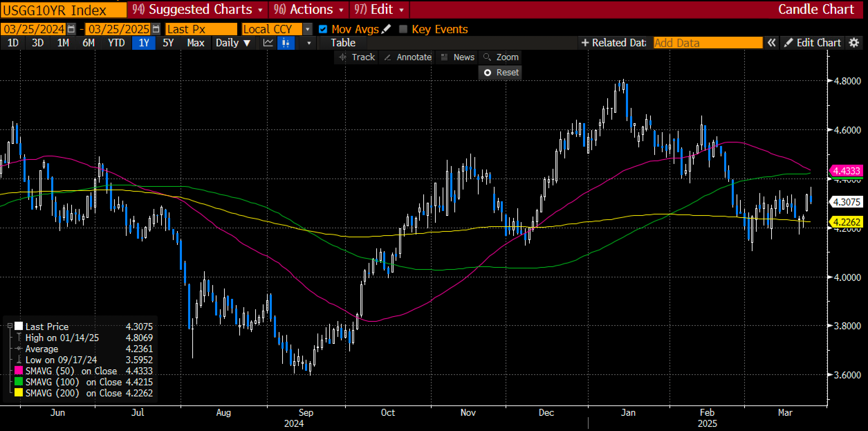
Task: Collapse the legend box toggle
Action: [x=10, y=326]
